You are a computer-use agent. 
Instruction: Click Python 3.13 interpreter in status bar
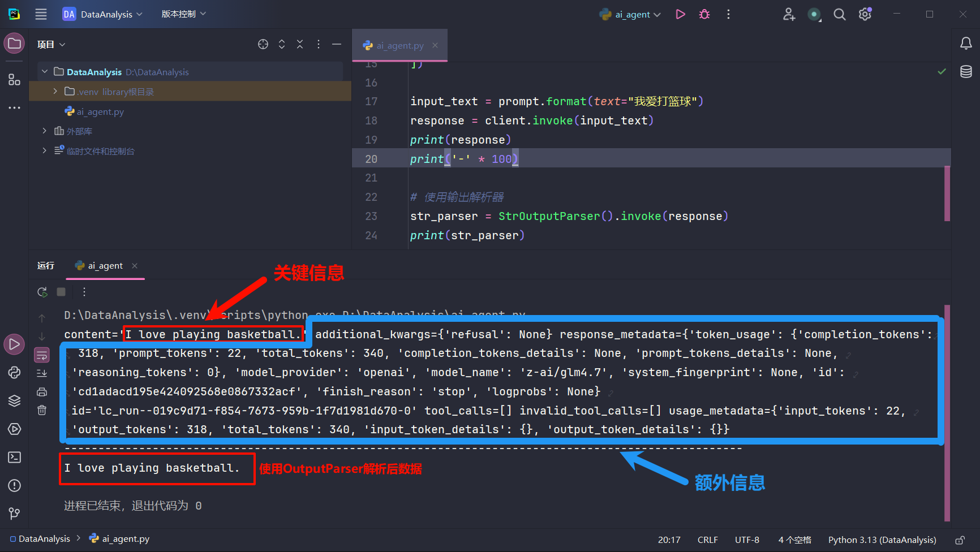tap(882, 540)
